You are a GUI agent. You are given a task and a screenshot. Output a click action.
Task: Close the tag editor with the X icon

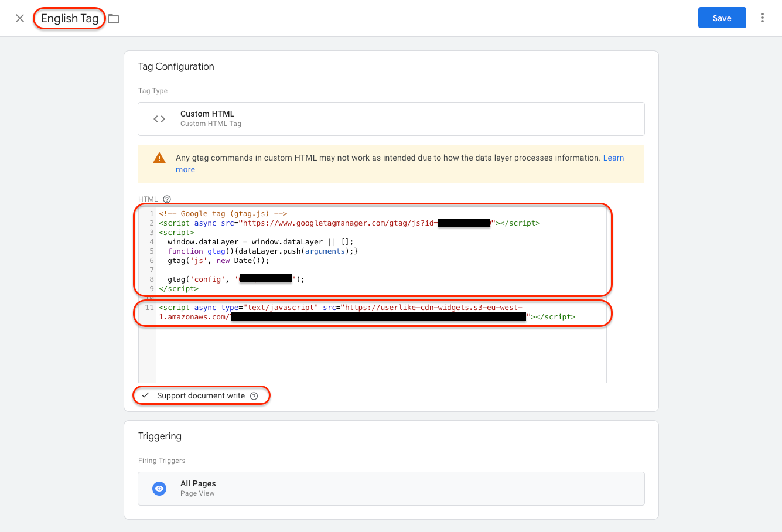pos(20,18)
